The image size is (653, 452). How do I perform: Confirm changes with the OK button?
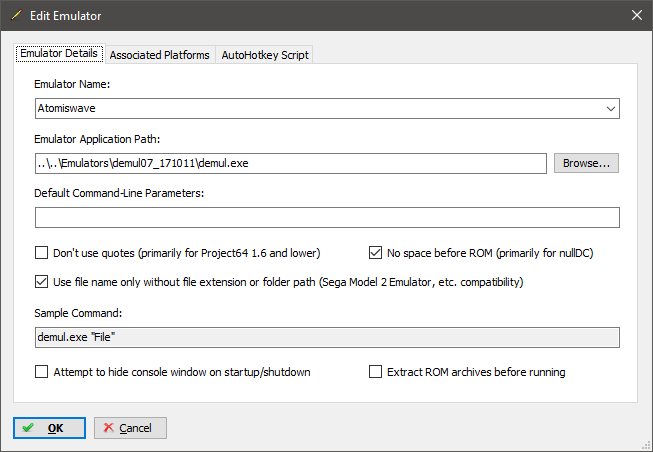[49, 428]
